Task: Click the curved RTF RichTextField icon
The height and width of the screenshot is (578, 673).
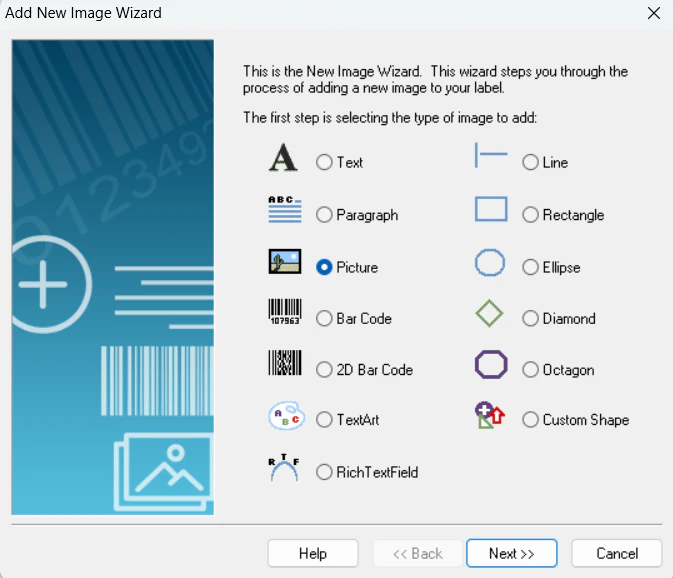Action: tap(284, 467)
